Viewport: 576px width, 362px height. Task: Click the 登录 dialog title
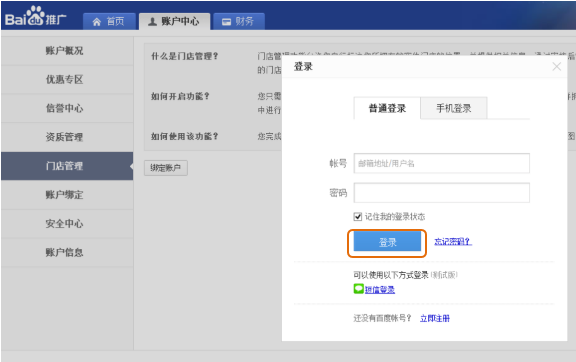click(x=303, y=67)
